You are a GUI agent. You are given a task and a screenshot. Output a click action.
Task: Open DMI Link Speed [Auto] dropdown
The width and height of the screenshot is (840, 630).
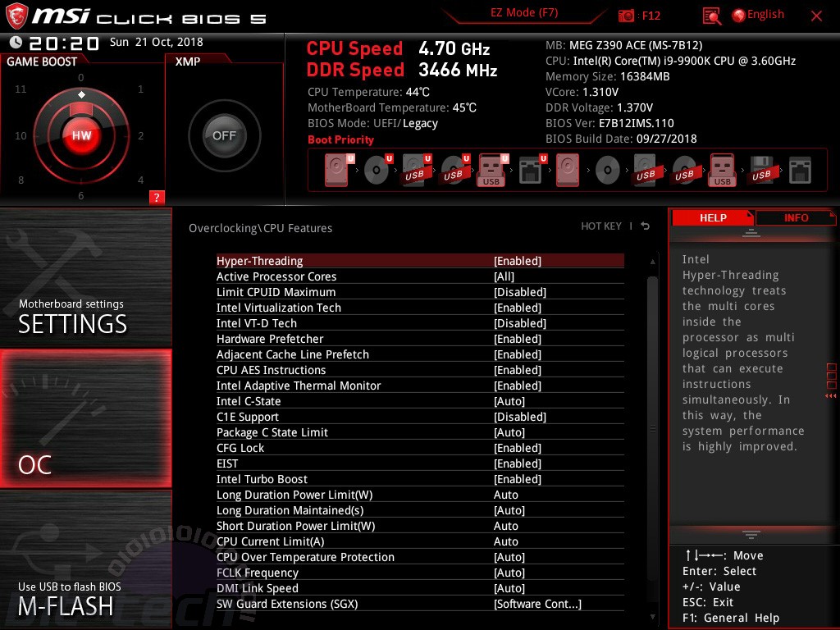coord(509,588)
